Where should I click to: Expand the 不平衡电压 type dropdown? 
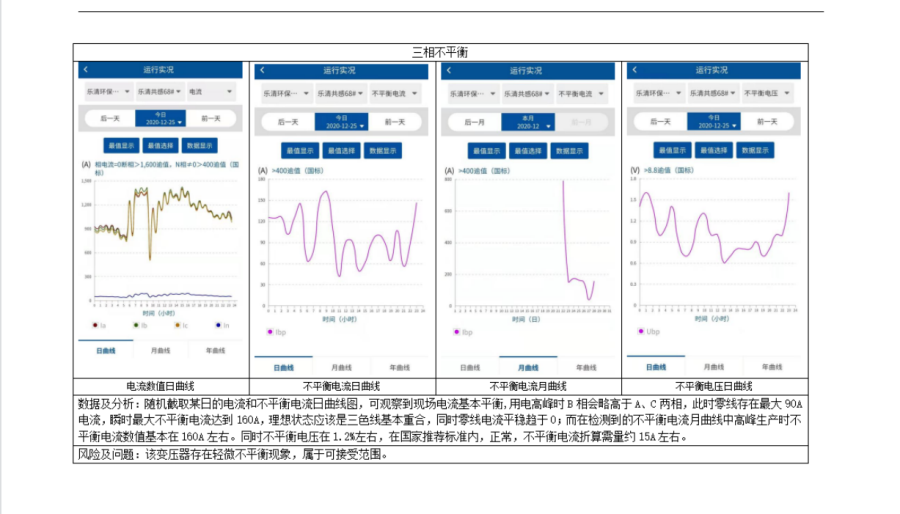coord(767,92)
